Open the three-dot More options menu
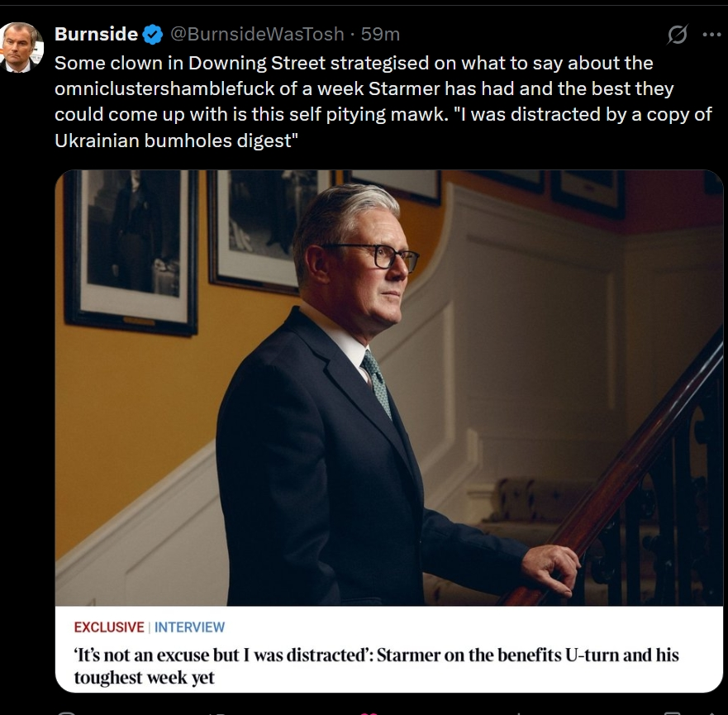The height and width of the screenshot is (715, 728). tap(711, 35)
